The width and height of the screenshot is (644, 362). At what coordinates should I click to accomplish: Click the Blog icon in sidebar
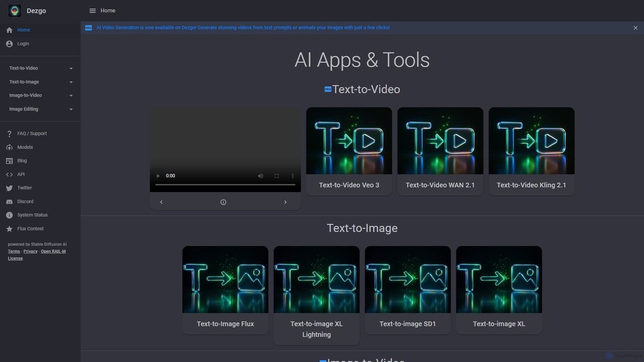9,161
